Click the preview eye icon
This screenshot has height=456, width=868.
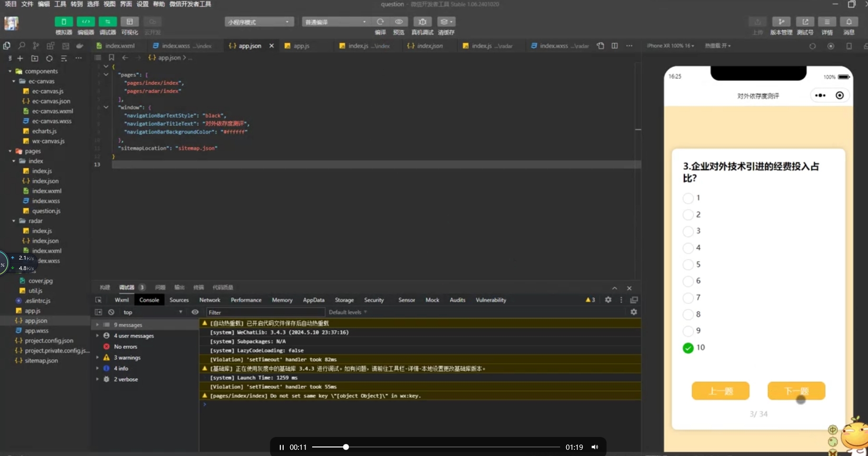pos(399,22)
